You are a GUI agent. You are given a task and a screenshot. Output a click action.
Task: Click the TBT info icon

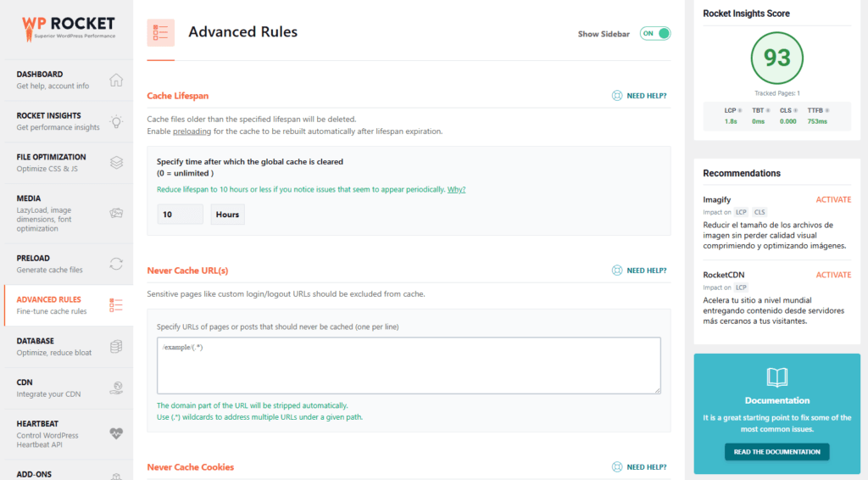(768, 111)
